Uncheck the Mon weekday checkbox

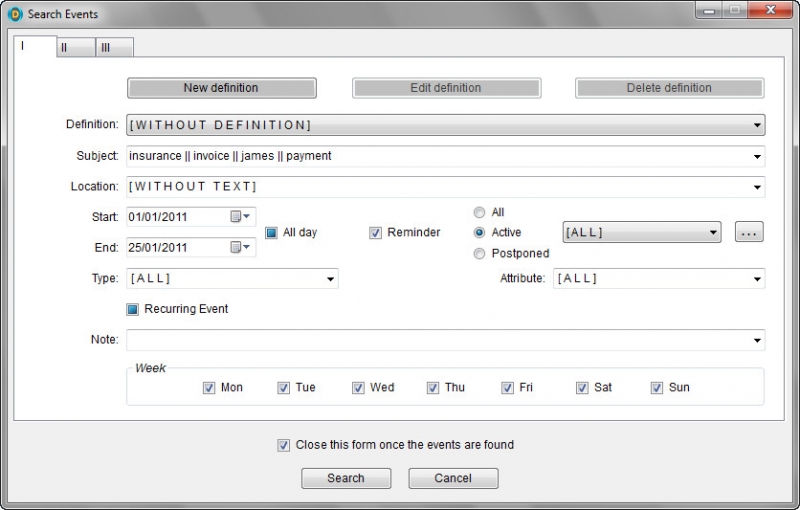209,388
